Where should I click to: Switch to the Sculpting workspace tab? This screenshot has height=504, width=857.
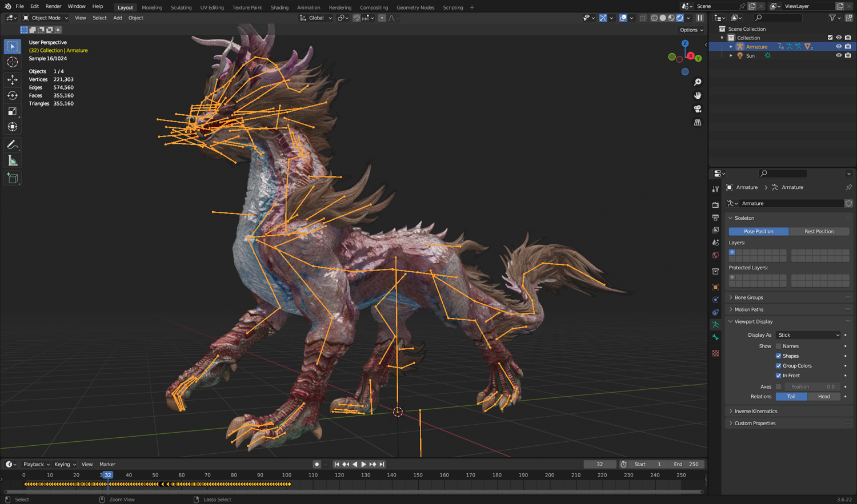pos(181,7)
